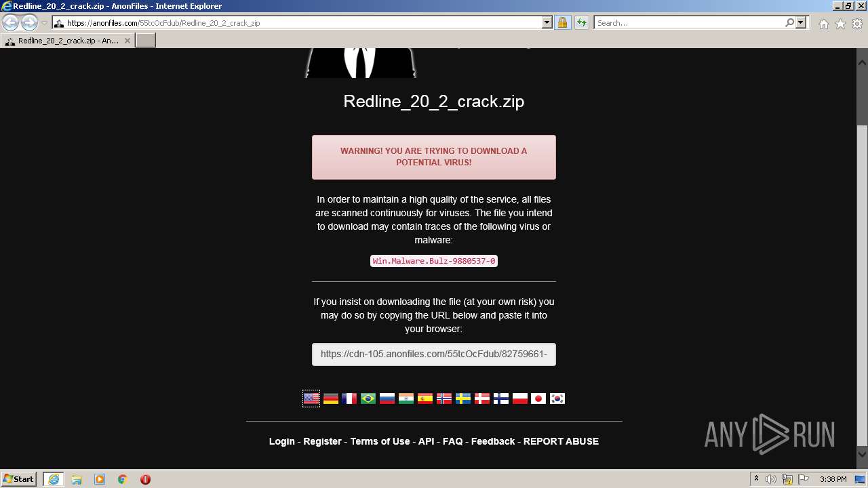Switch to the Redline_20_2_crack.zip tab

tap(67, 41)
